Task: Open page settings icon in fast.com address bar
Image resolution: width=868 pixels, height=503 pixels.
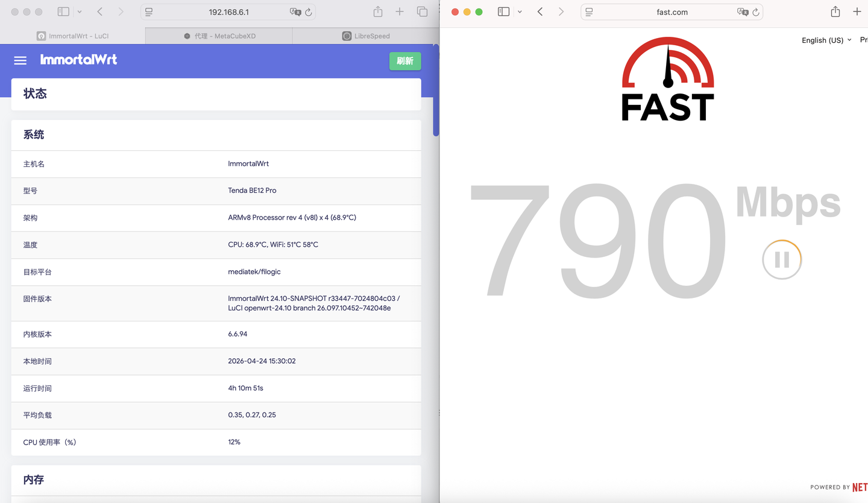Action: (x=590, y=12)
